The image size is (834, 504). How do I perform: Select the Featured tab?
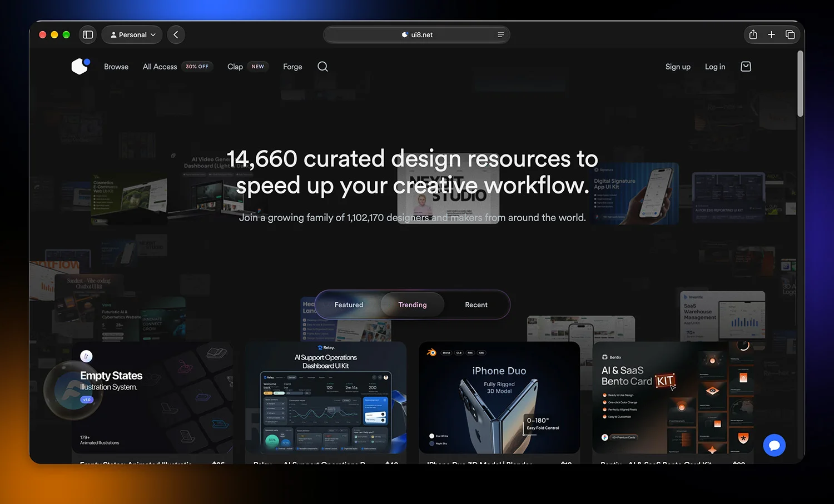point(349,305)
